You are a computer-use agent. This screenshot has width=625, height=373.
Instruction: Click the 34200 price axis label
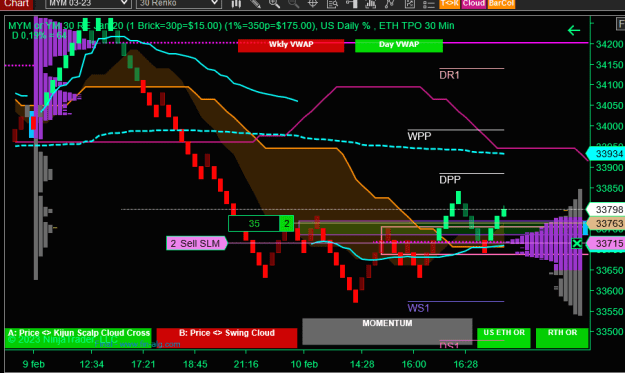click(x=609, y=44)
